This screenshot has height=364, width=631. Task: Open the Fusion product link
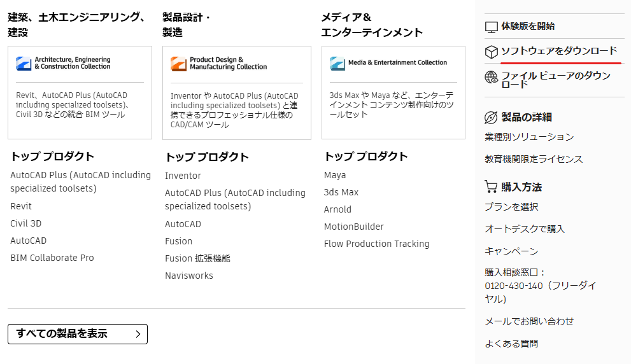(178, 241)
